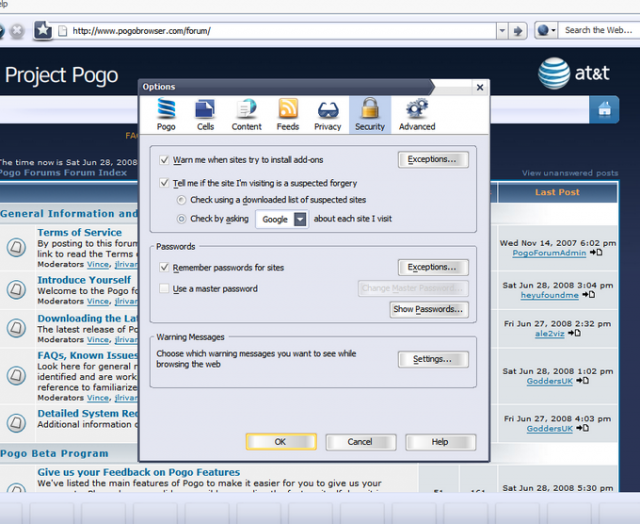This screenshot has height=524, width=640.
Task: Open heyufoundme user profile link
Action: [x=549, y=295]
